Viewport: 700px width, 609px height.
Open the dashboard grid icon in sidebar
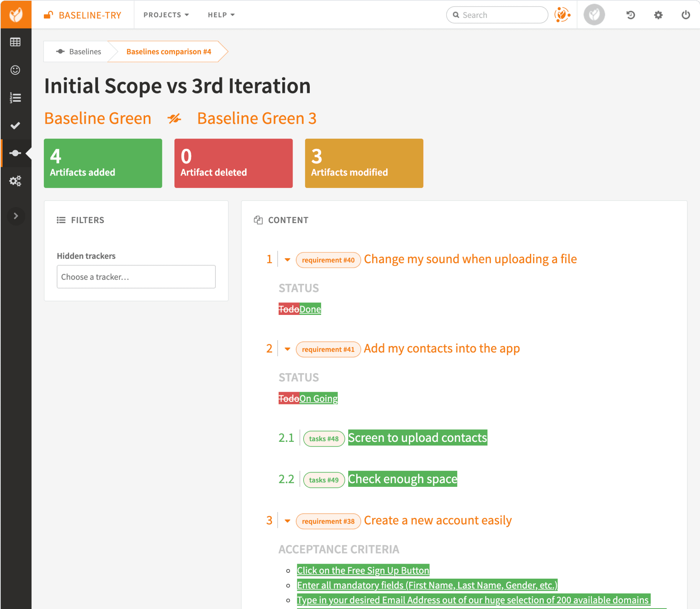pos(15,42)
